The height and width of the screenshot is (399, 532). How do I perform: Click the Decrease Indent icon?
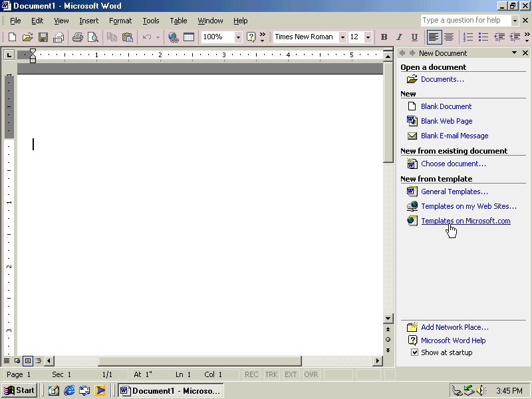[499, 37]
